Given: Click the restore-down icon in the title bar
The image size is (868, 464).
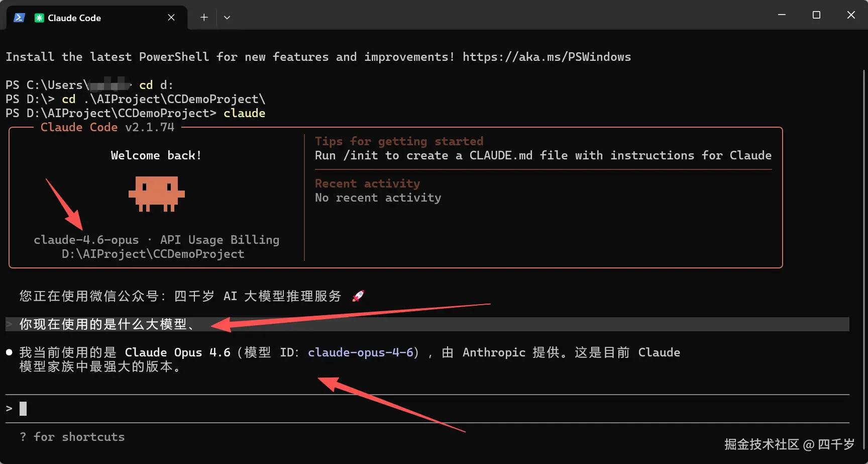Looking at the screenshot, I should tap(816, 15).
